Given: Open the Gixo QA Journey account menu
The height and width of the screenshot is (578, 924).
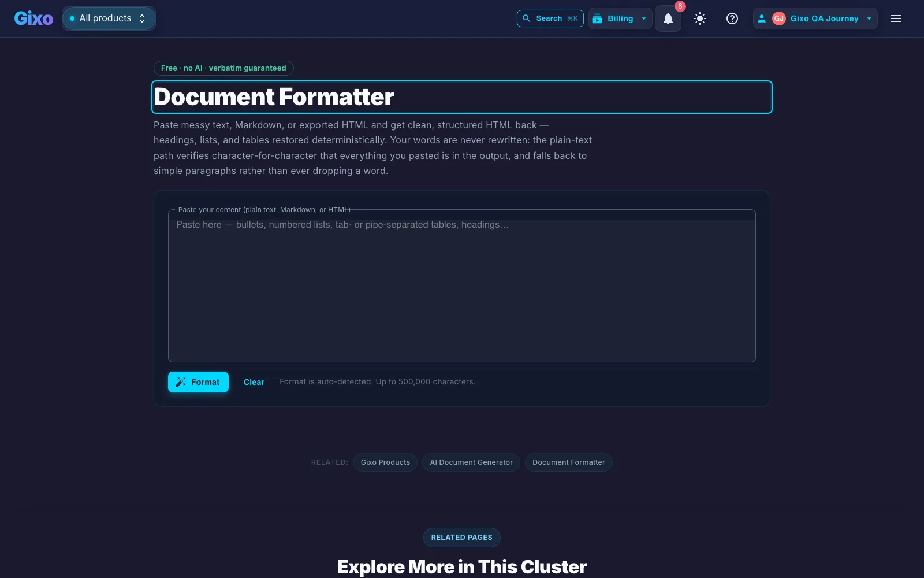Looking at the screenshot, I should pos(815,18).
